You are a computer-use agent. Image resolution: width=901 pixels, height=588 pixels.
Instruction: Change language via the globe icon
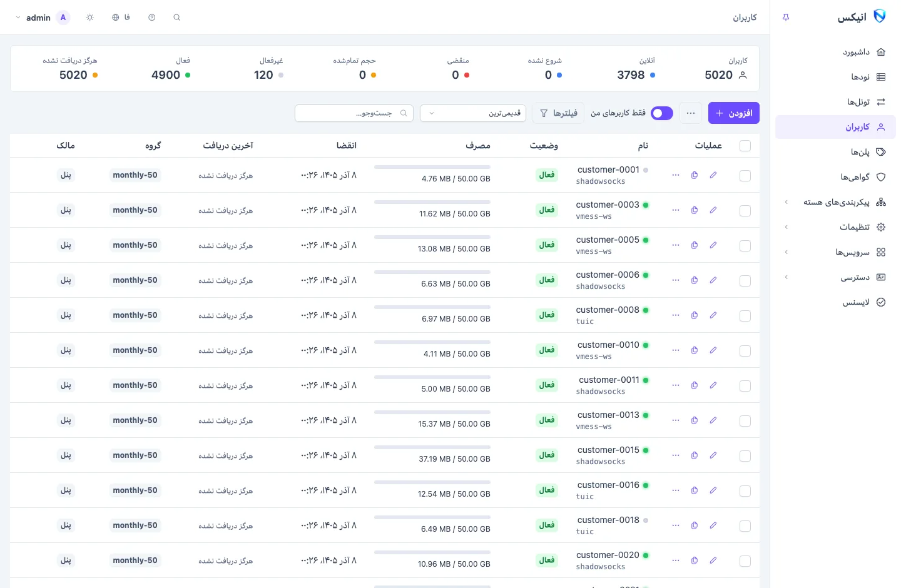[x=121, y=18]
